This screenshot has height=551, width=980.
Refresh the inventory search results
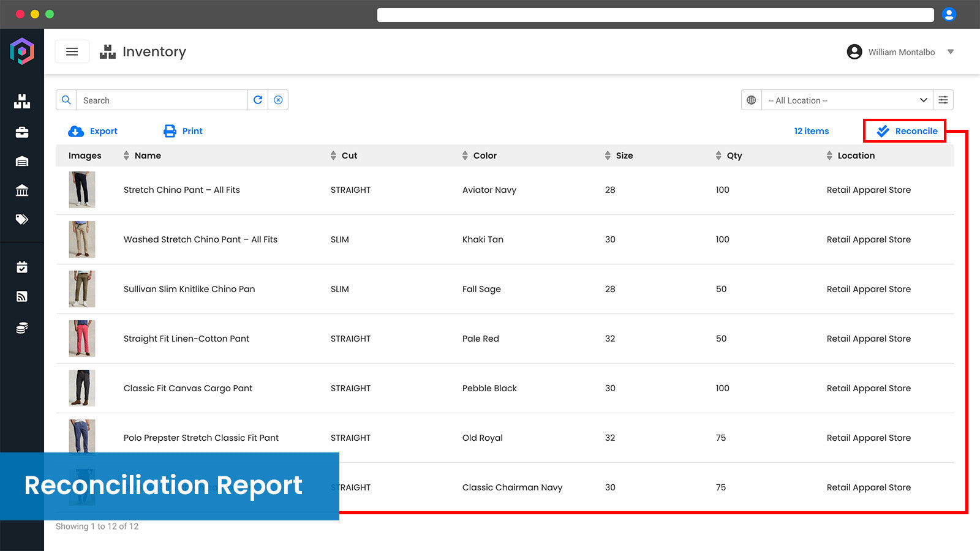[258, 100]
